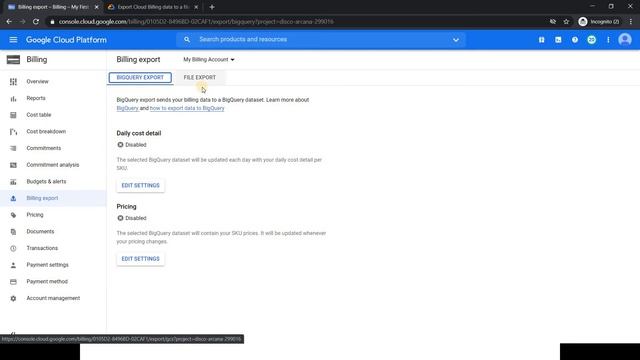This screenshot has height=360, width=640.
Task: Click the search products and resources field
Action: coord(320,40)
